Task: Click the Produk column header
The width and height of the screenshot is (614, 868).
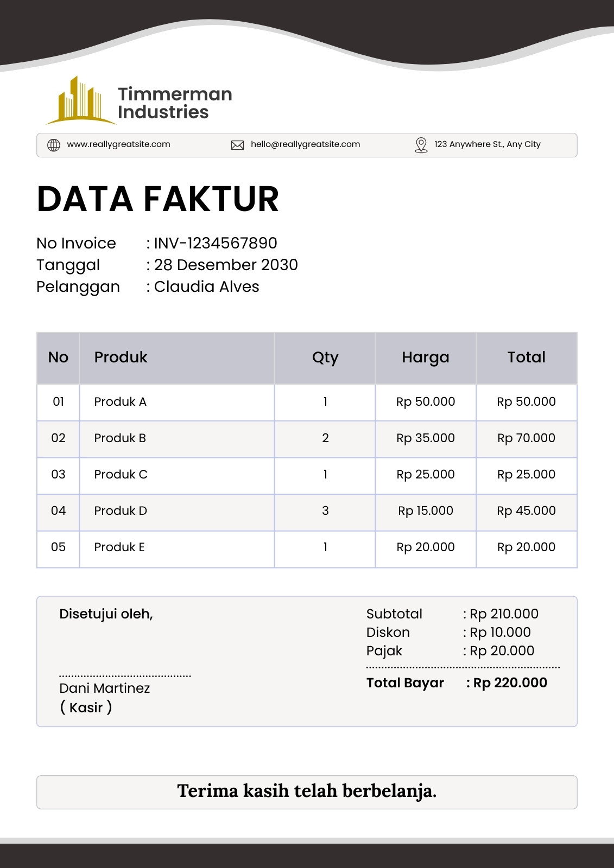Action: click(121, 357)
